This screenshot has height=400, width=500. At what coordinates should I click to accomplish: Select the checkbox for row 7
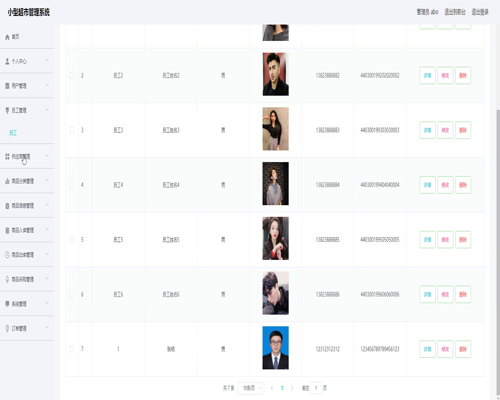(71, 349)
